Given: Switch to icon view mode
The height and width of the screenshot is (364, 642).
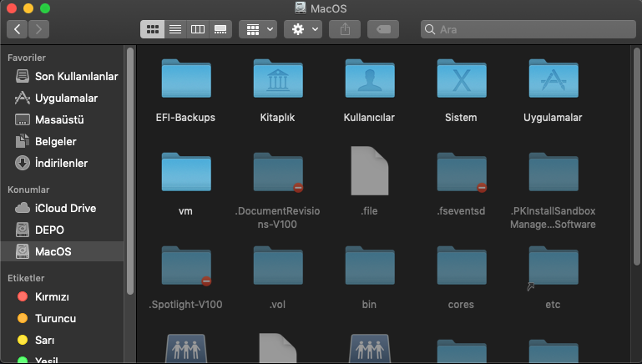Looking at the screenshot, I should [x=153, y=29].
